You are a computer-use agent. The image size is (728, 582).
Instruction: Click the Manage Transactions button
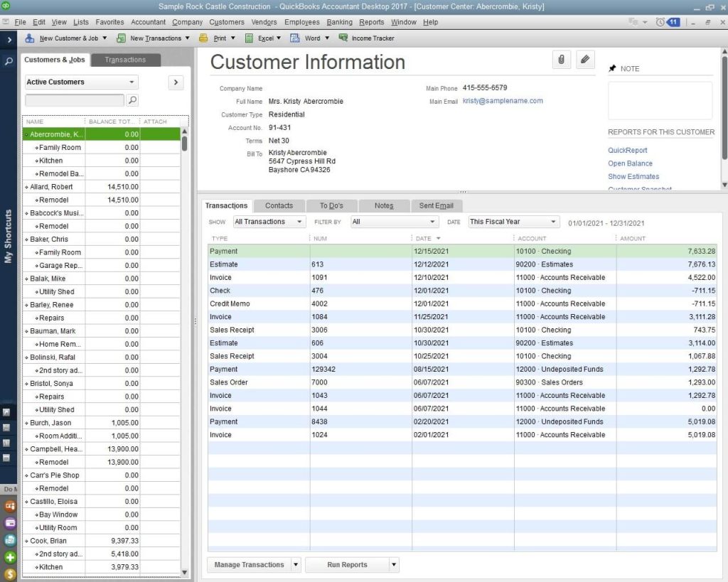pos(249,565)
